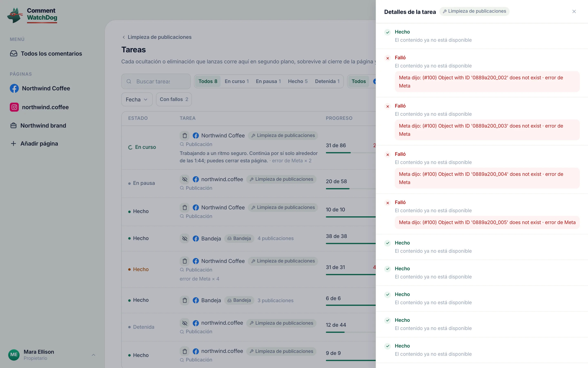Click the trash icon in the 10 de 10 row
588x368 pixels.
(x=185, y=207)
